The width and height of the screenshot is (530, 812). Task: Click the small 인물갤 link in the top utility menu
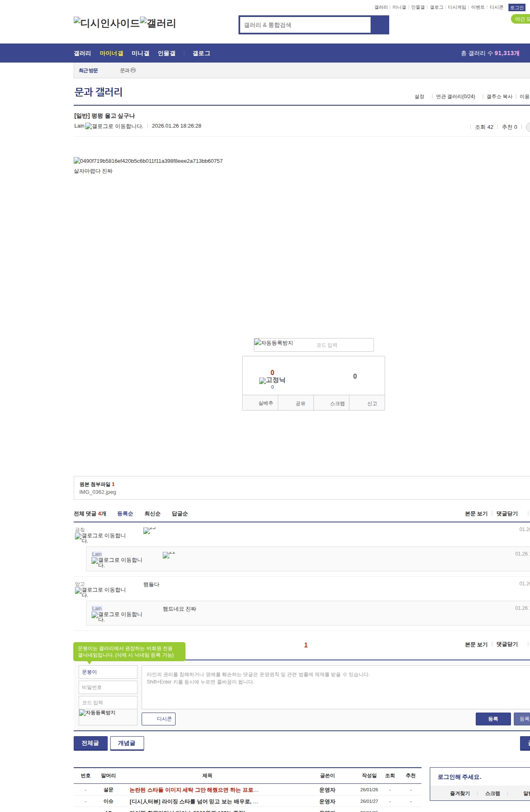click(x=418, y=7)
